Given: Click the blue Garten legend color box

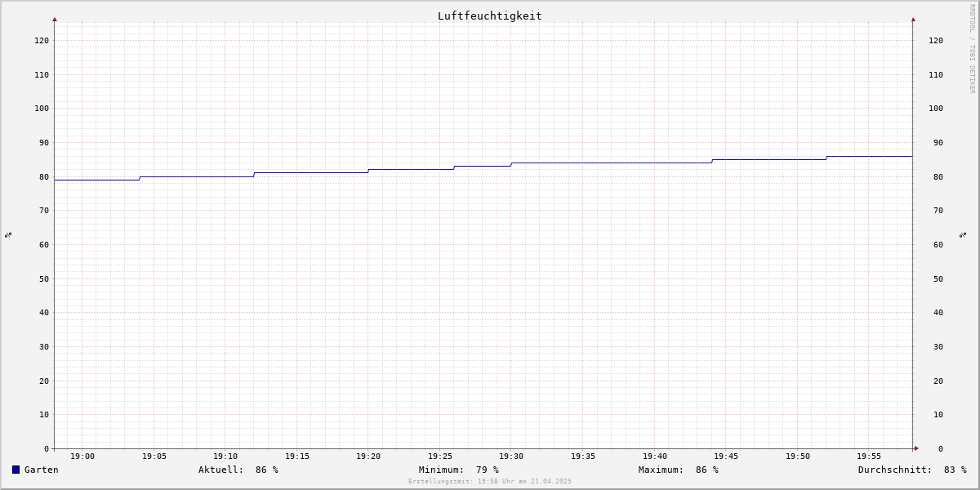Looking at the screenshot, I should tap(16, 470).
